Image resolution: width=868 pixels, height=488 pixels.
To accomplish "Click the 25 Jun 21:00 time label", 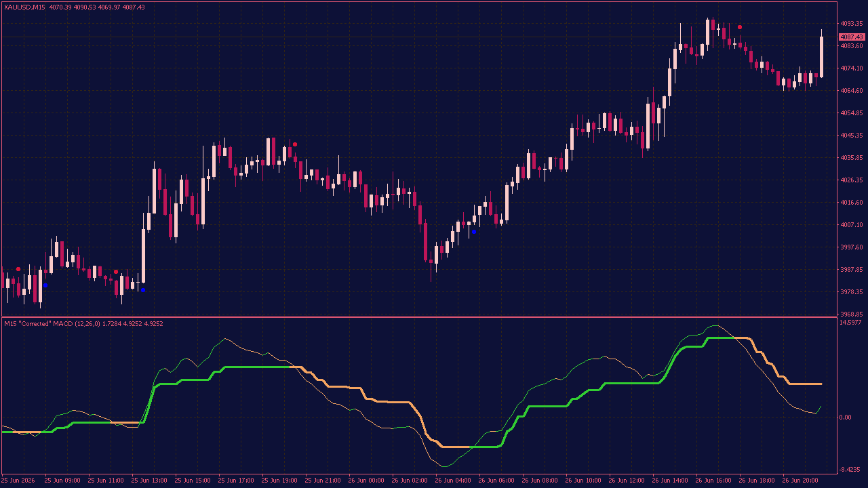I will coord(323,480).
